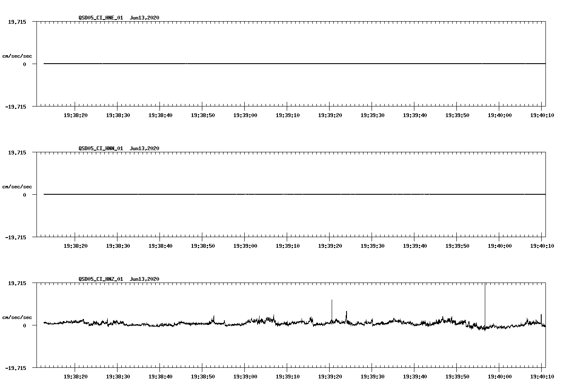The width and height of the screenshot is (576, 392).
Task: Click the QSD05_CI_HNZ_01 Jun13,2020 title
Action: tap(119, 279)
